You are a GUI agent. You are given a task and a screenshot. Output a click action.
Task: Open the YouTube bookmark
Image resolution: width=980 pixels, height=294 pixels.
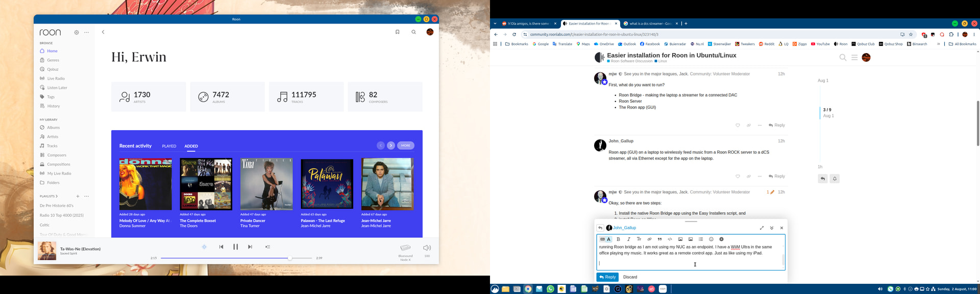point(820,44)
